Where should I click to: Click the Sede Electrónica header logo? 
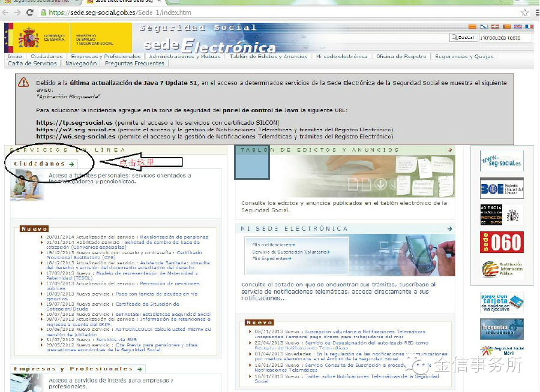(209, 46)
